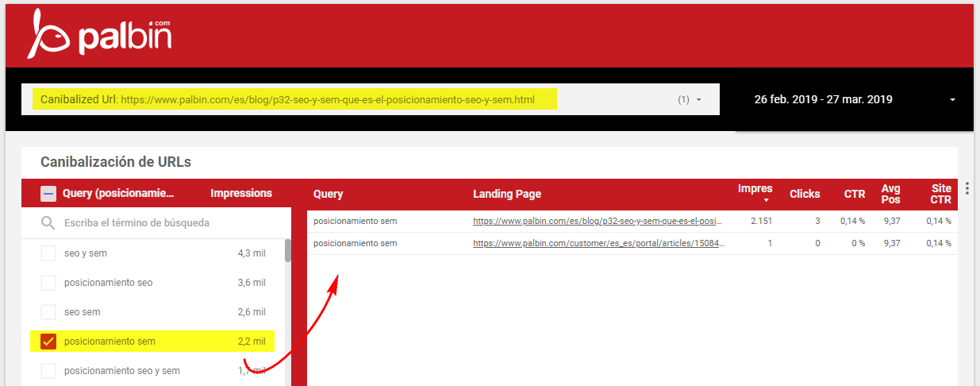Image resolution: width=980 pixels, height=386 pixels.
Task: Sort table by Clicks column header
Action: click(x=805, y=194)
